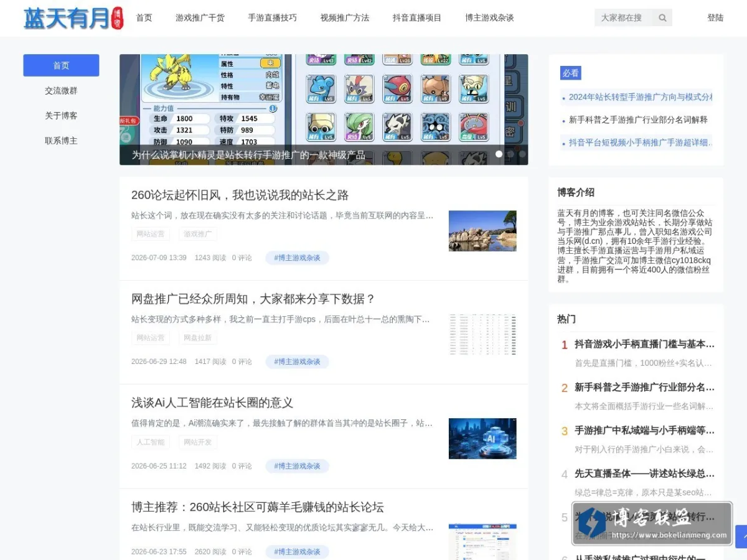Open 博主游戏杂谈 navigation menu
Screen dimensions: 747x560
[489, 18]
